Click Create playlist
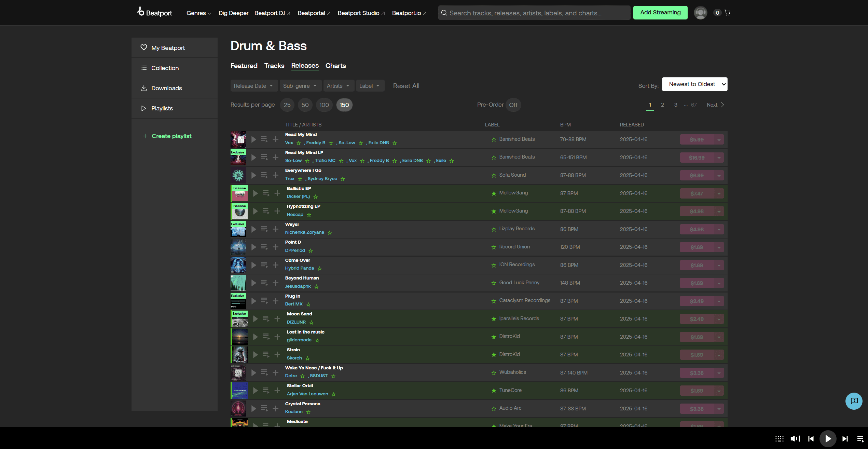868x449 pixels. 167,136
